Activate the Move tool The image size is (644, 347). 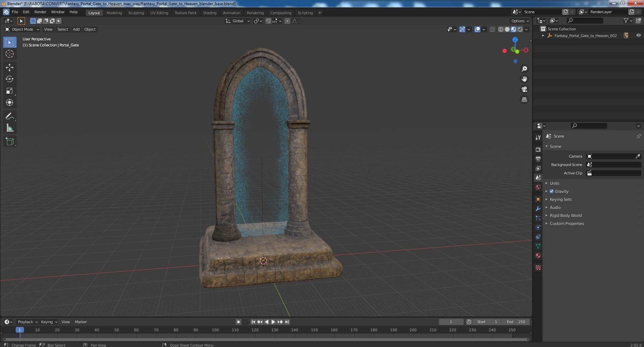tap(9, 67)
